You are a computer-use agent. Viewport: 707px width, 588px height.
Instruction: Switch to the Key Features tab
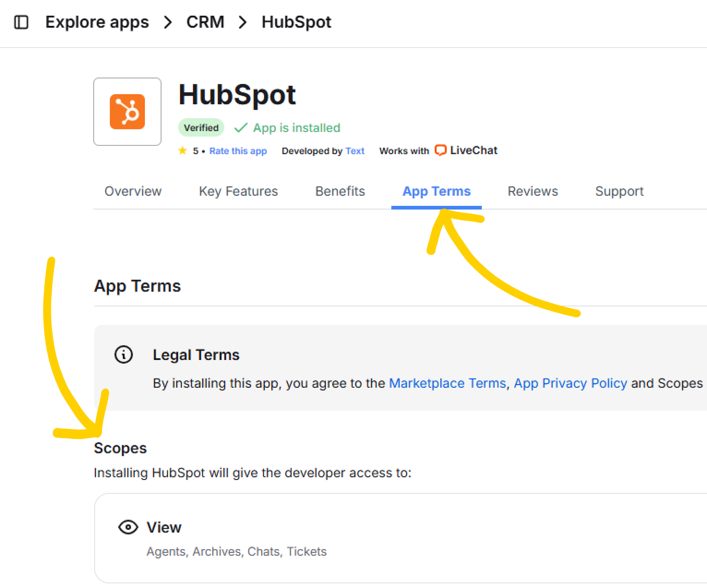click(239, 191)
